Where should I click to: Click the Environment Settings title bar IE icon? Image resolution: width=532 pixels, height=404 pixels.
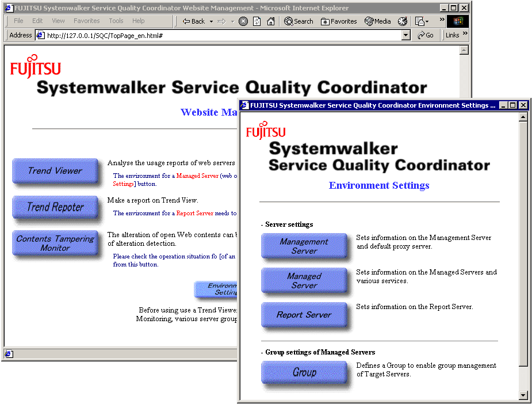coord(244,105)
